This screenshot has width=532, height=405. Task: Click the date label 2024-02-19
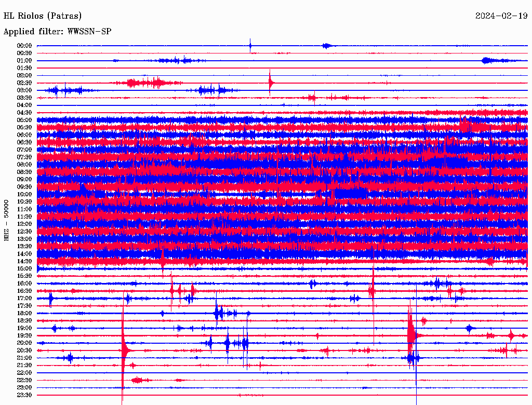pyautogui.click(x=501, y=16)
